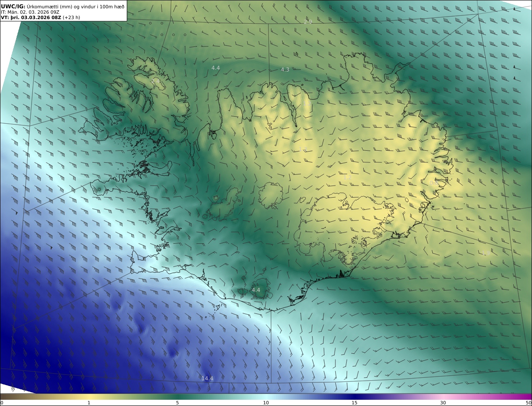Click the "5" tick label on the color scale
The image size is (532, 406).
(177, 403)
